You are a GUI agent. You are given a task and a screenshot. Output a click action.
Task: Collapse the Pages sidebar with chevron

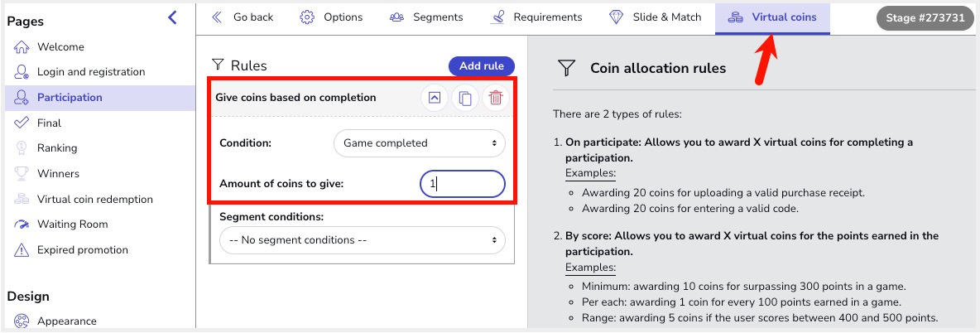click(172, 18)
